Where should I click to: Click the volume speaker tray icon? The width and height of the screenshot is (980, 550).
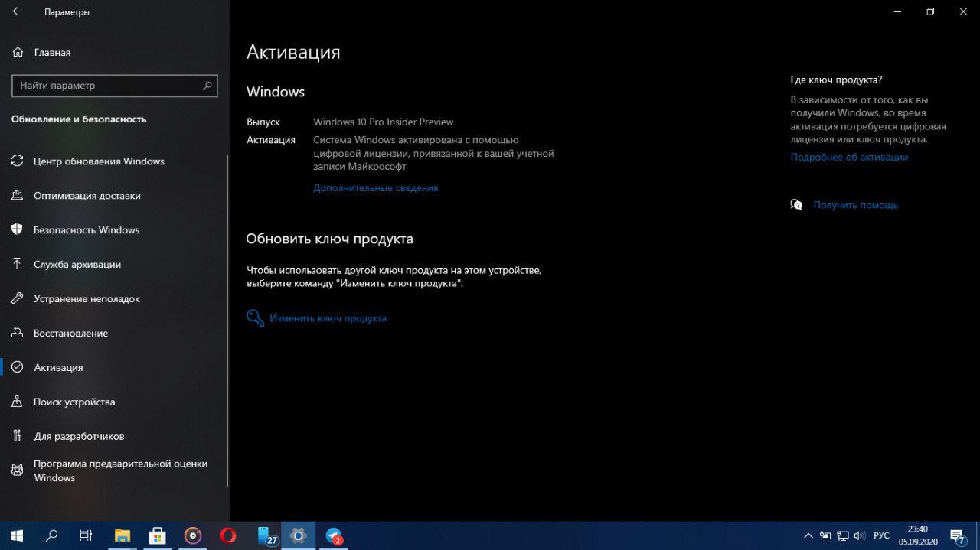point(859,535)
